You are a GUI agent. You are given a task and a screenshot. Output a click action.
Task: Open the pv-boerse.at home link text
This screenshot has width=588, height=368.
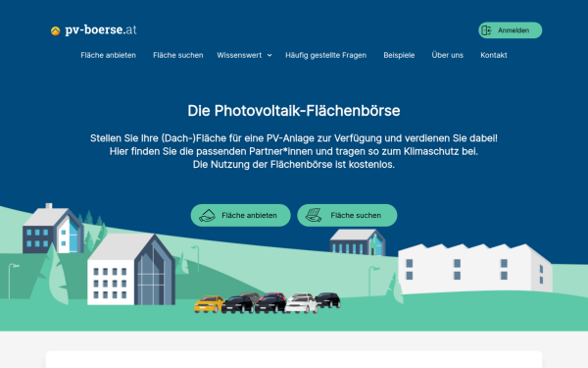click(101, 29)
